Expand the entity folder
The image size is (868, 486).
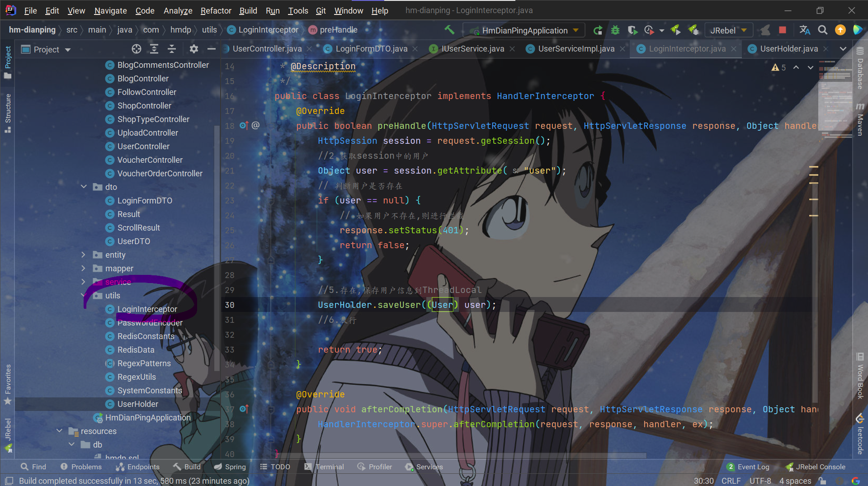[84, 255]
